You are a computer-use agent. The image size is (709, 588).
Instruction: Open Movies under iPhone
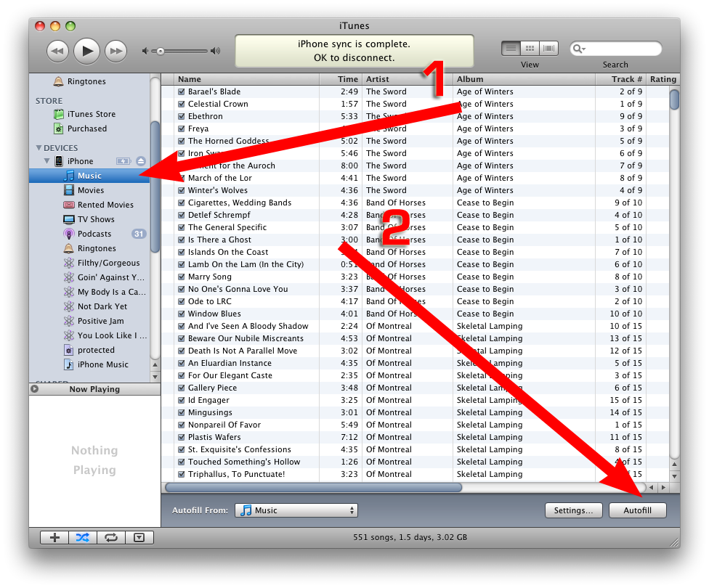click(89, 190)
